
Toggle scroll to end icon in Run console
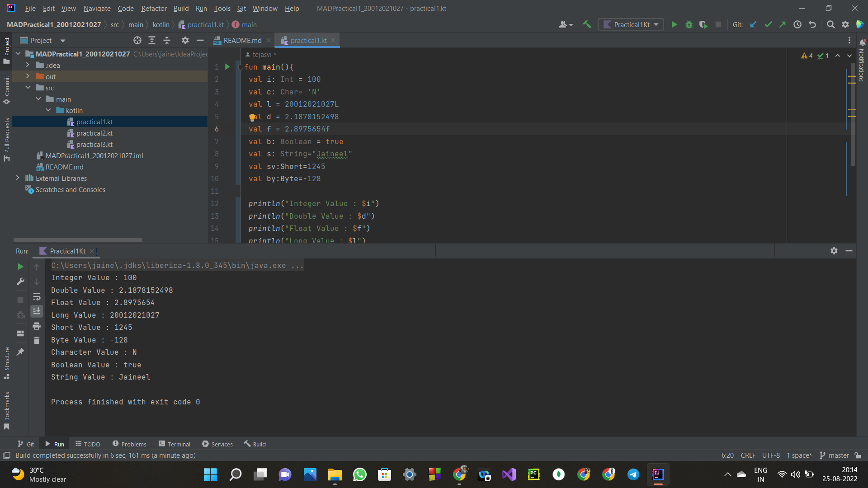click(37, 311)
